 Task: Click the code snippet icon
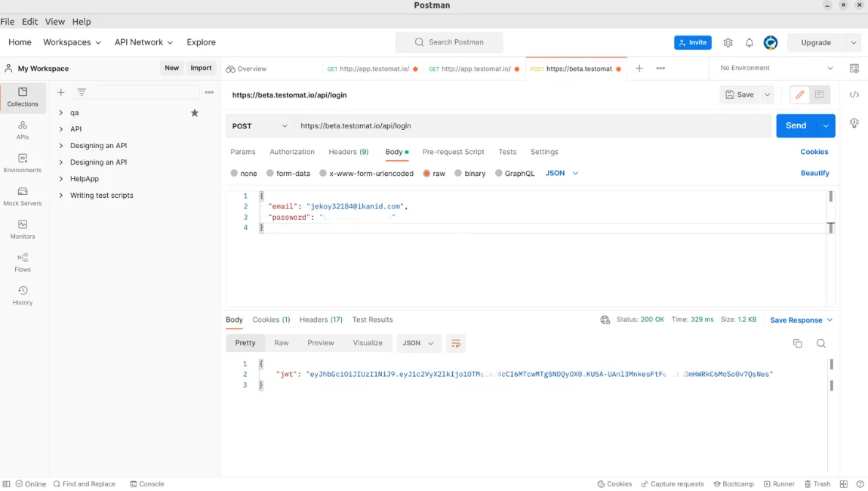coord(854,95)
